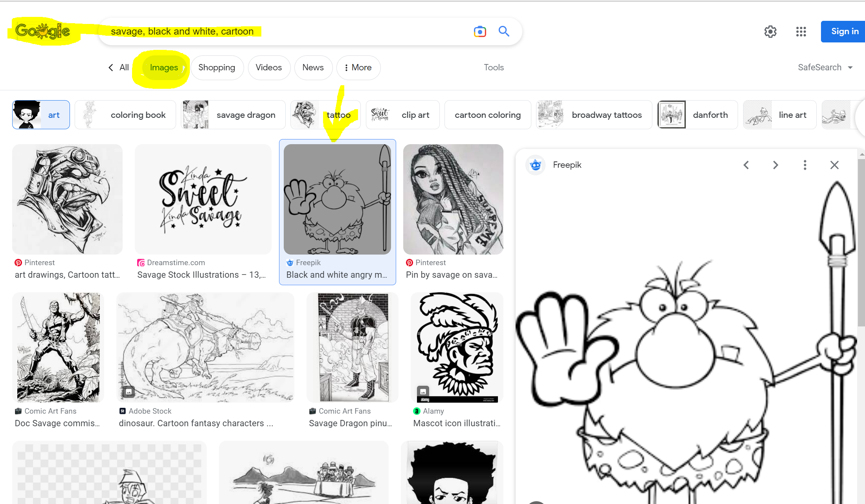Close the Freepik image preview panel

834,165
